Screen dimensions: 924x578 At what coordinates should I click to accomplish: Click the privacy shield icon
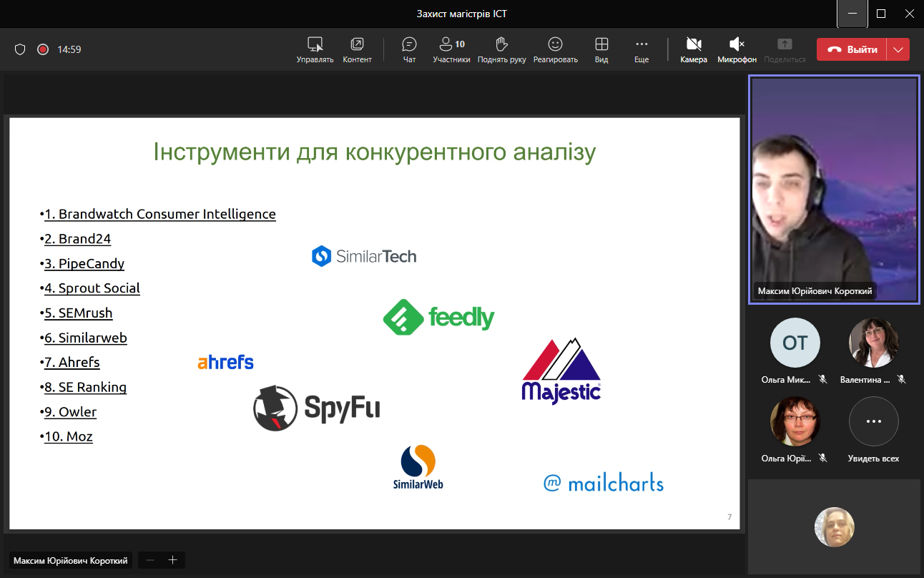(x=20, y=49)
